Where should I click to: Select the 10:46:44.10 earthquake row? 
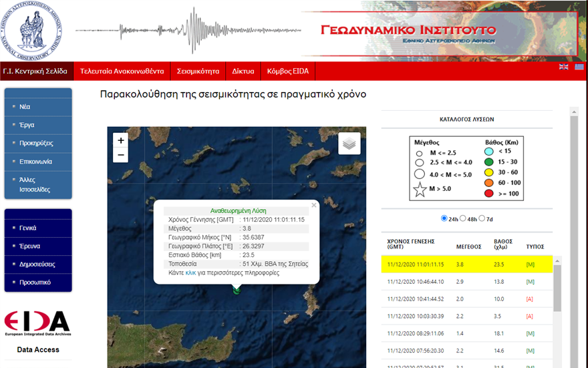click(468, 282)
